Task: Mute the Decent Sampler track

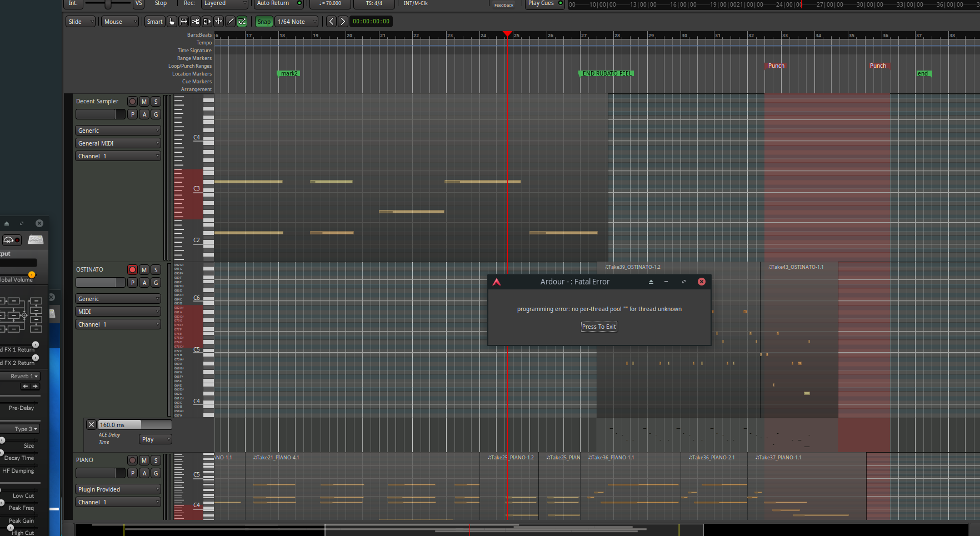Action: click(144, 101)
